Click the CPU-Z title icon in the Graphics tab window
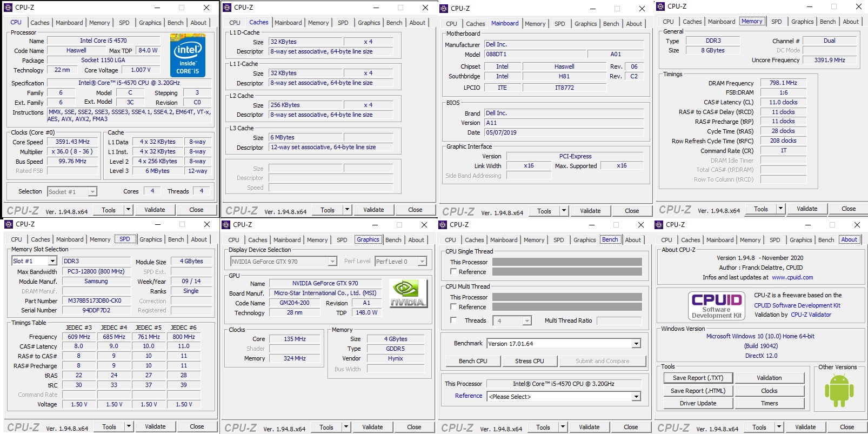Screen dimensions: 868x434 (x=226, y=225)
